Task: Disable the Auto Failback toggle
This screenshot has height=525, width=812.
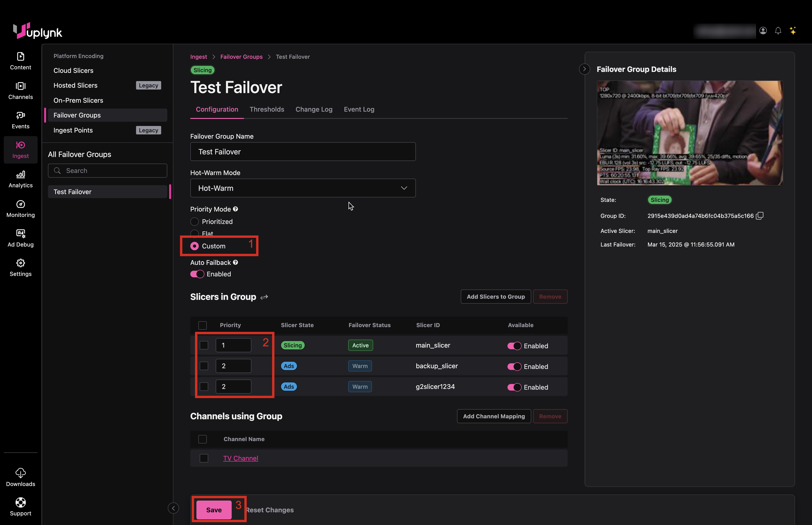Action: 197,274
